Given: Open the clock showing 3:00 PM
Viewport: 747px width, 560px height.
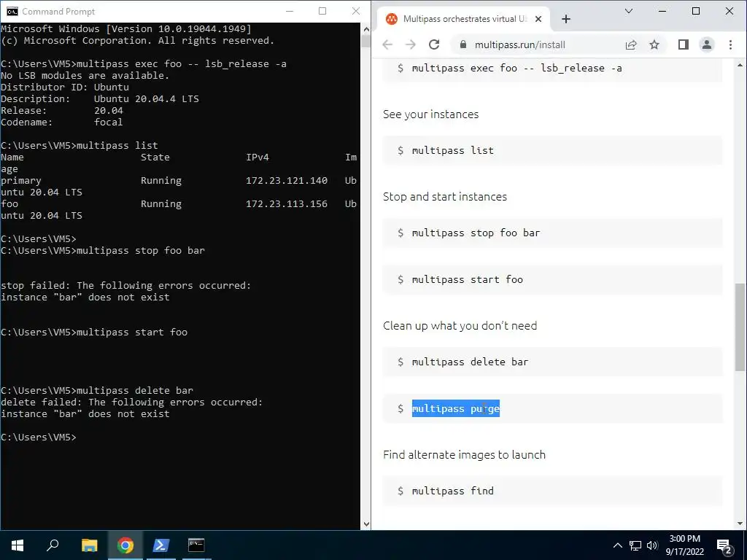Looking at the screenshot, I should pos(684,545).
